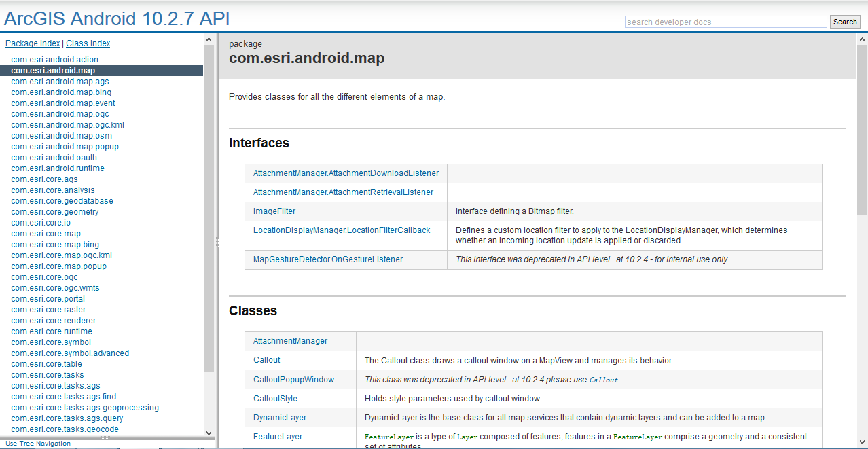Follow the Callout link in deprecation note
Screen dimensions: 868x449
604,380
